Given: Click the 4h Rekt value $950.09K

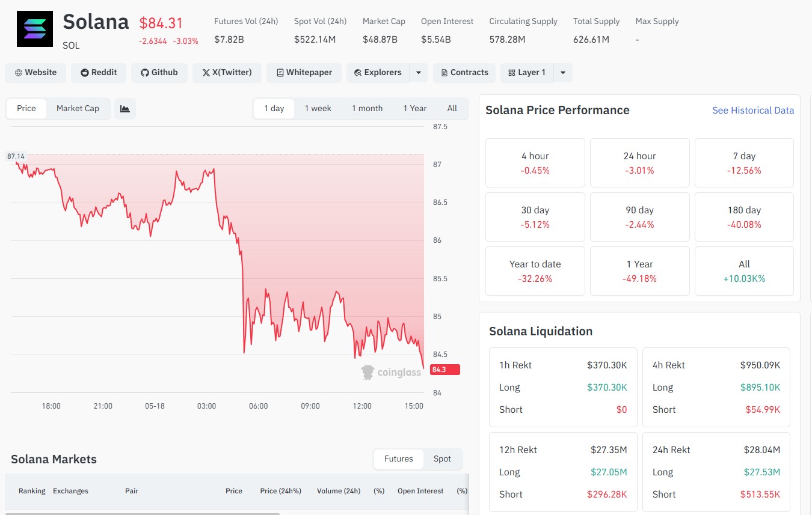Looking at the screenshot, I should click(x=760, y=365).
